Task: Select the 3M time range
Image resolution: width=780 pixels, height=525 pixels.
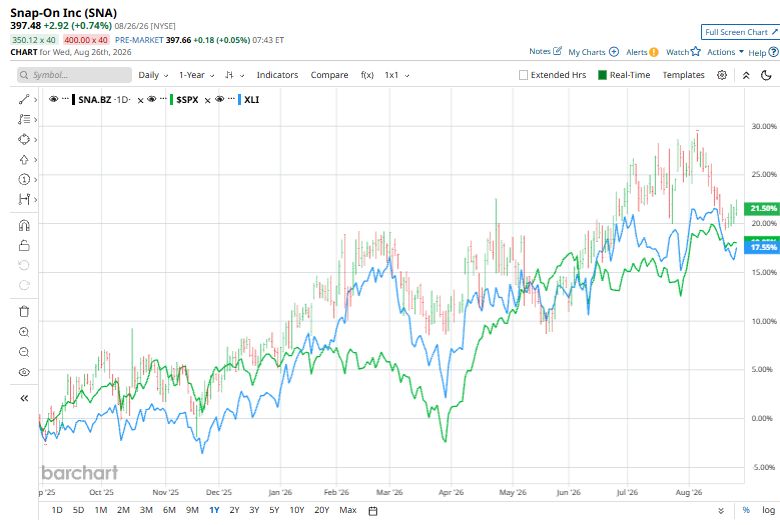Action: [146, 510]
